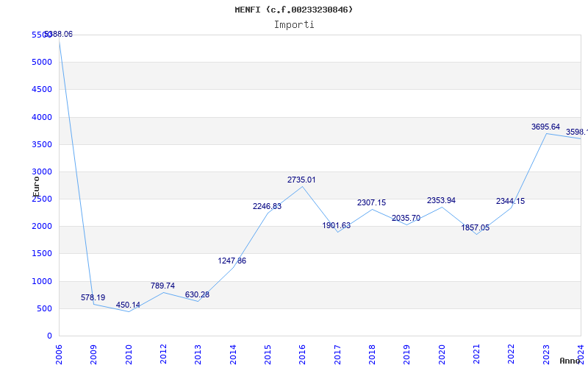
Task: Click the x-axis year 2006
Action: pos(59,354)
